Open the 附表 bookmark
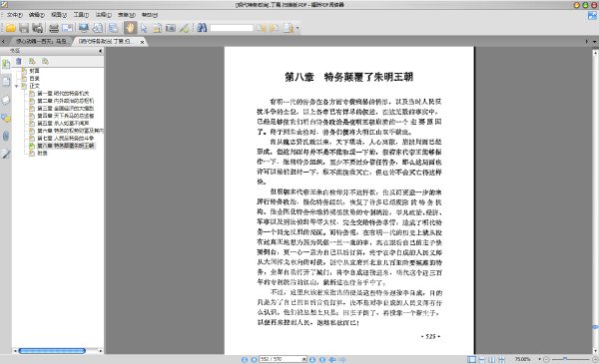The image size is (599, 364). click(42, 153)
